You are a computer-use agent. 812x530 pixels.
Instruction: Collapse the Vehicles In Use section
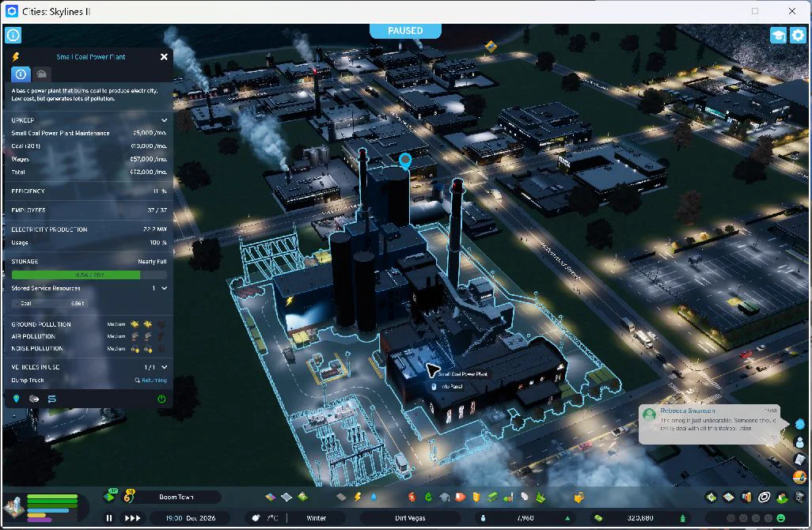pos(164,367)
